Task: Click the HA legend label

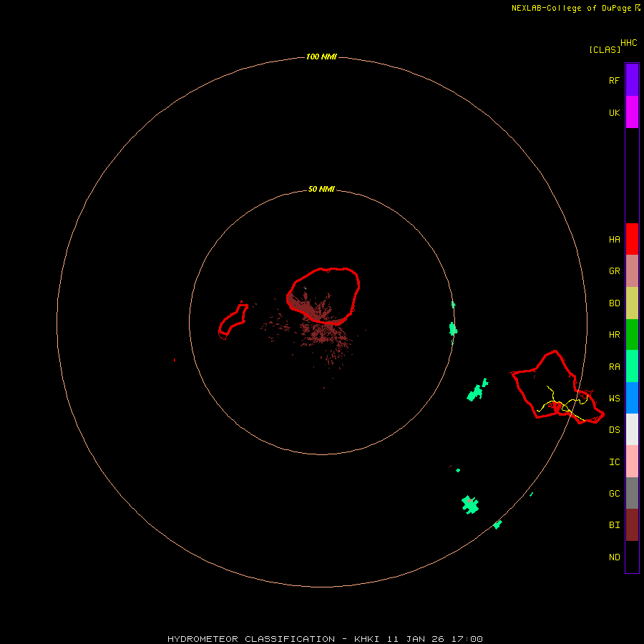Action: click(614, 240)
